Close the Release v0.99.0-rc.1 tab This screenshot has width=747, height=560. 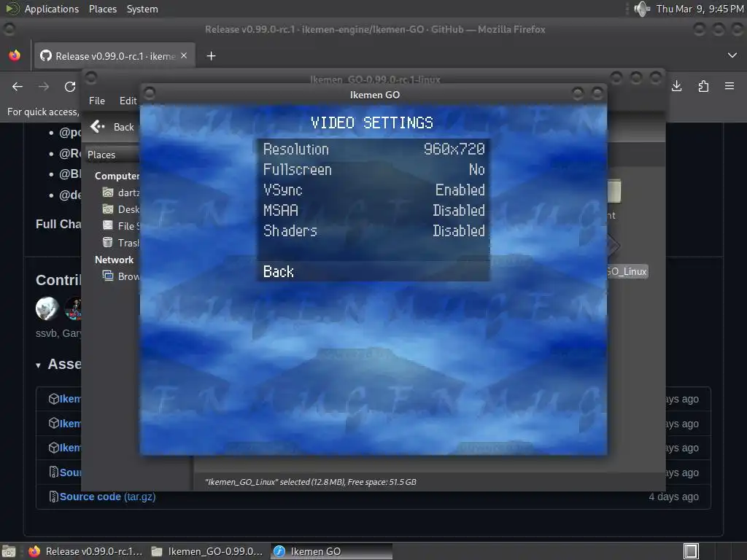coord(184,55)
